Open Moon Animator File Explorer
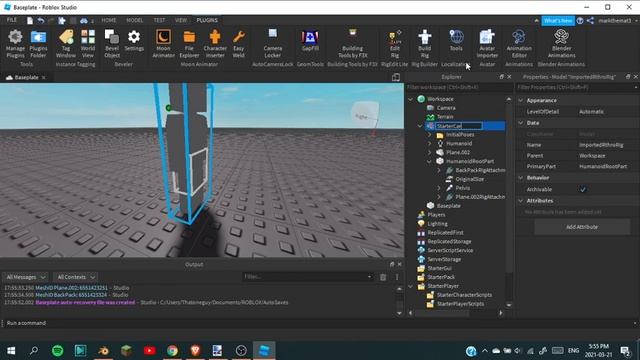The image size is (640, 360). click(189, 44)
